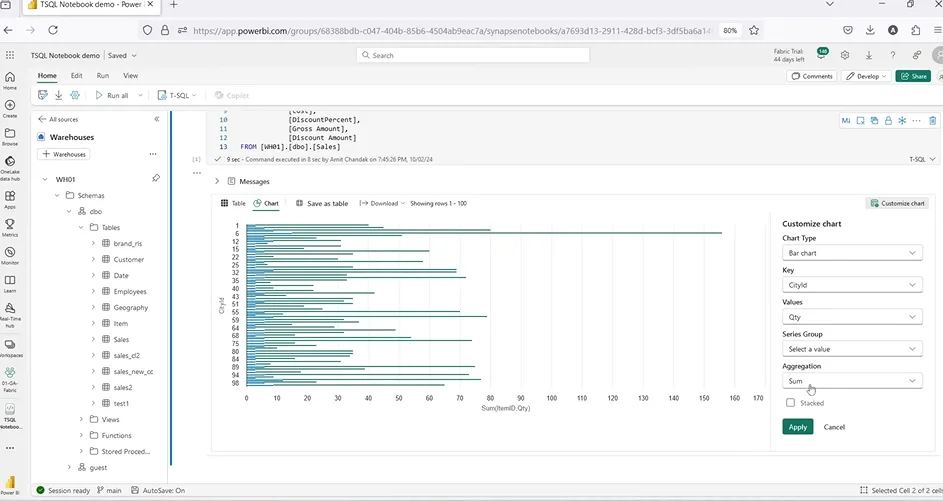Open the Aggregation dropdown showing Sum
The image size is (943, 501).
pyautogui.click(x=852, y=380)
